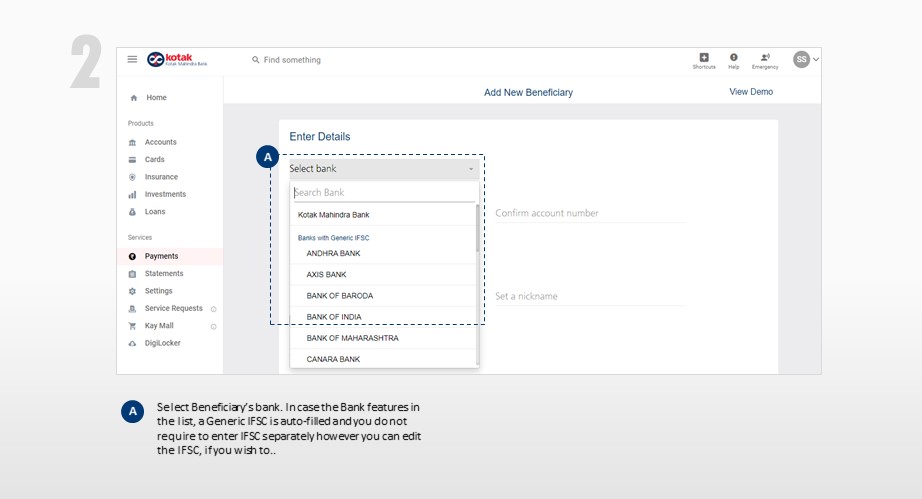Click the Kotak Mahindra Bank logo
Image resolution: width=922 pixels, height=499 pixels.
(x=177, y=59)
